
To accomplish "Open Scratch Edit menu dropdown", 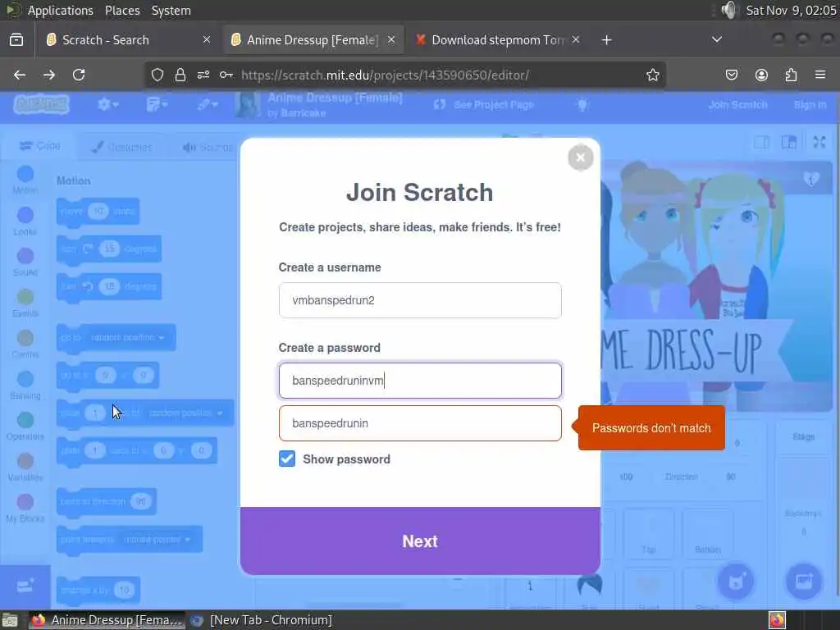I will point(208,104).
